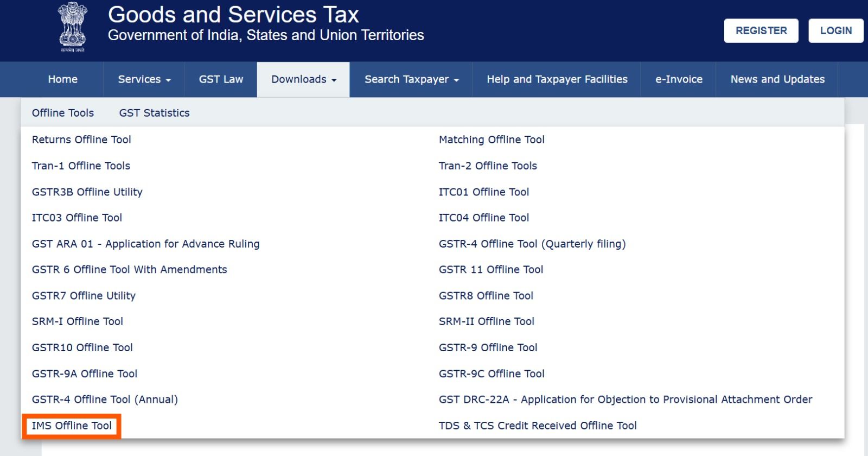Open the Returns Offline Tool link

(x=81, y=140)
